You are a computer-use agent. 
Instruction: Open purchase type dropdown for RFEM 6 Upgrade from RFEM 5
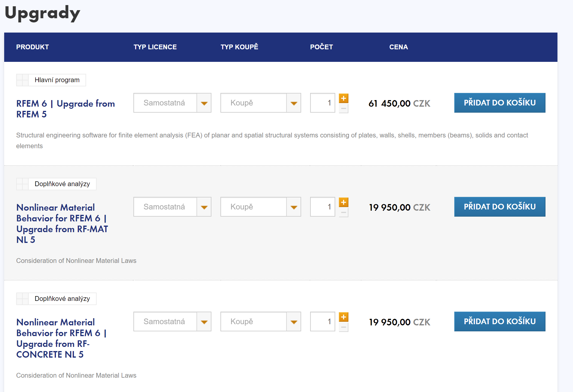click(x=260, y=103)
